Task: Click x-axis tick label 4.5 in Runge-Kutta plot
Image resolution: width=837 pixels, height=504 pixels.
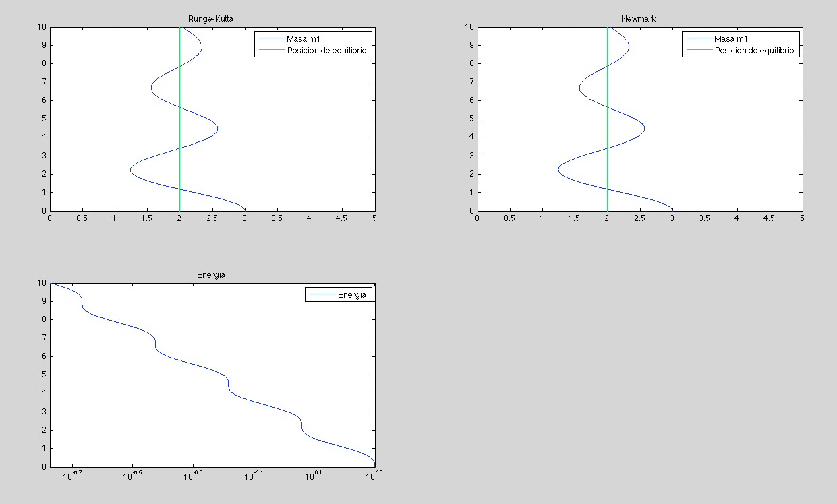Action: pyautogui.click(x=341, y=218)
